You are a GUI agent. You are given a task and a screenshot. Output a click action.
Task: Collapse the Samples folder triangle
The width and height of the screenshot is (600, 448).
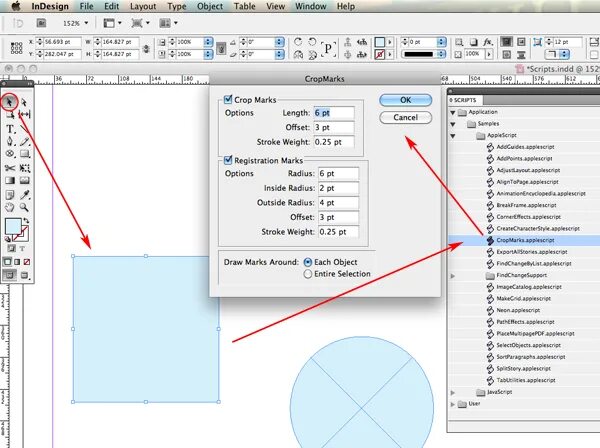[453, 124]
